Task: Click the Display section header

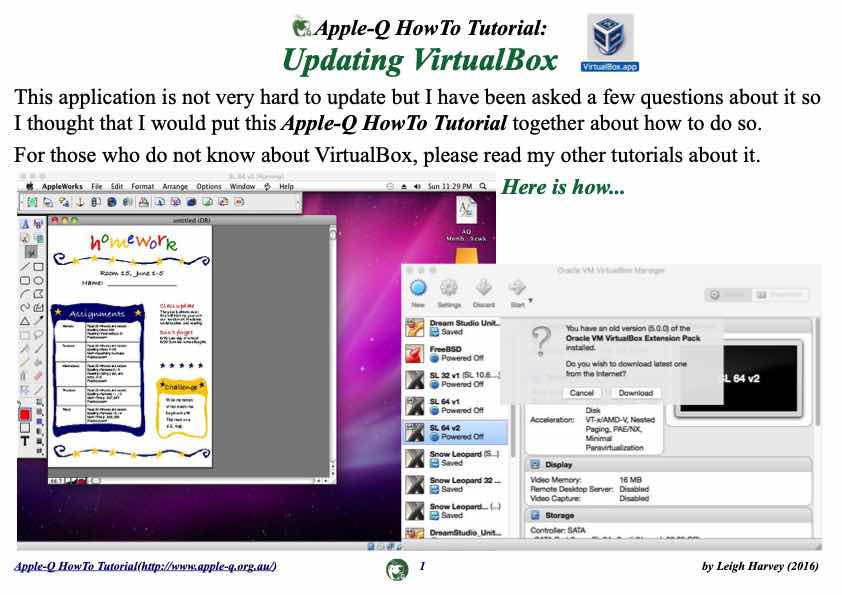Action: tap(669, 465)
